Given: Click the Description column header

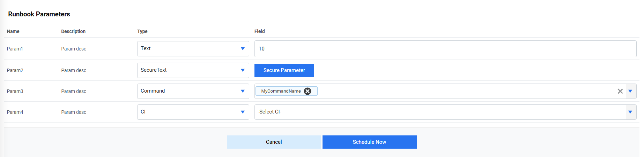Looking at the screenshot, I should tap(73, 31).
